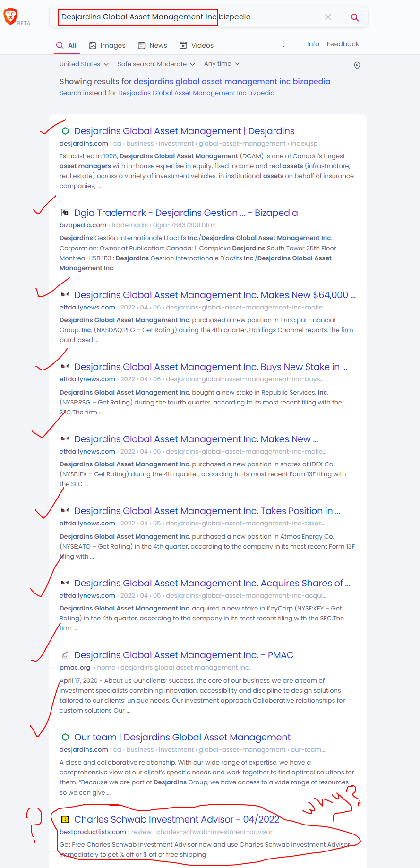Click favicon beside 'Makes New $64,000' result
420x868 pixels.
coord(65,295)
